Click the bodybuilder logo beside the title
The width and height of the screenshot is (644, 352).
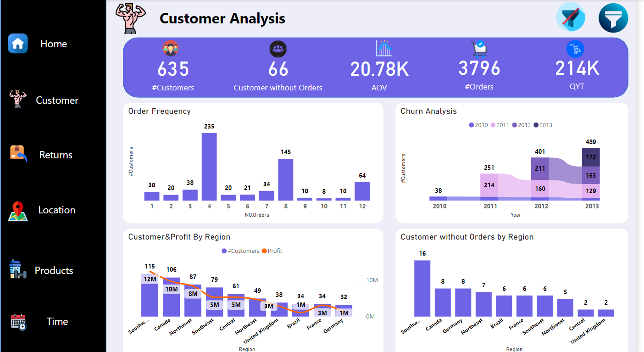(130, 18)
